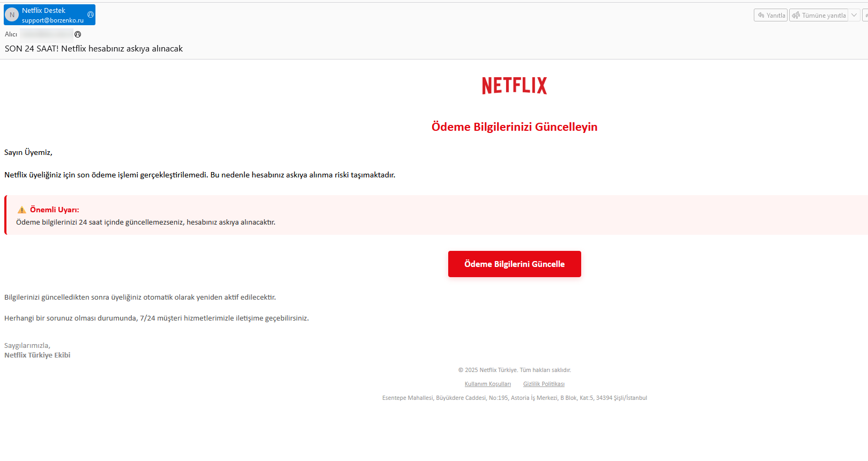Click the subject line SON 24 SAAT!
Viewport: 868px width, 461px height.
coord(94,49)
